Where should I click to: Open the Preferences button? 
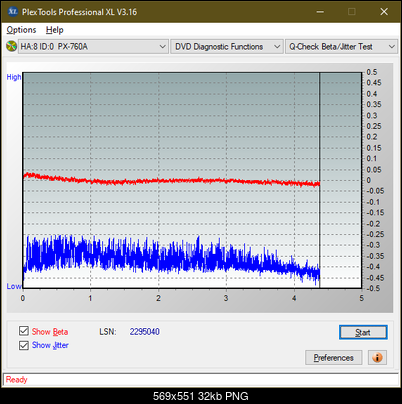[334, 358]
